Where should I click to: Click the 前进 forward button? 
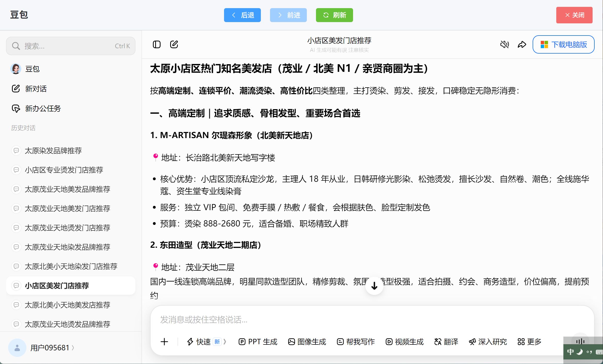click(x=288, y=15)
